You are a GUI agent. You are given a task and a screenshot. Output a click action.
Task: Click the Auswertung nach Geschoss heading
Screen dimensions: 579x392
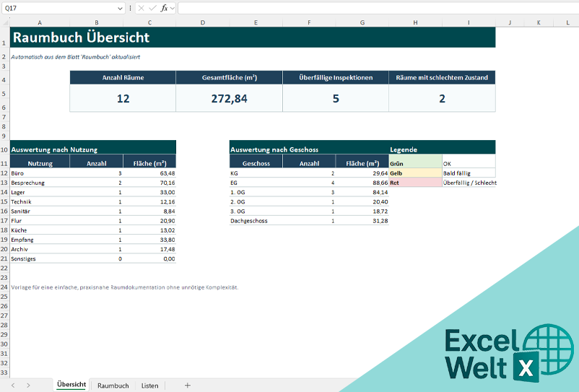(x=274, y=149)
